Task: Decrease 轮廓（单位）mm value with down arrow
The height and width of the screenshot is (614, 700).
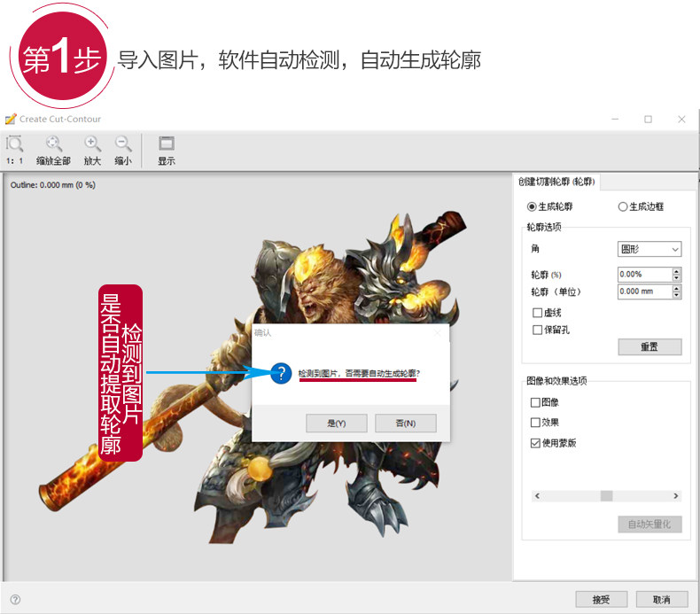Action: 677,295
